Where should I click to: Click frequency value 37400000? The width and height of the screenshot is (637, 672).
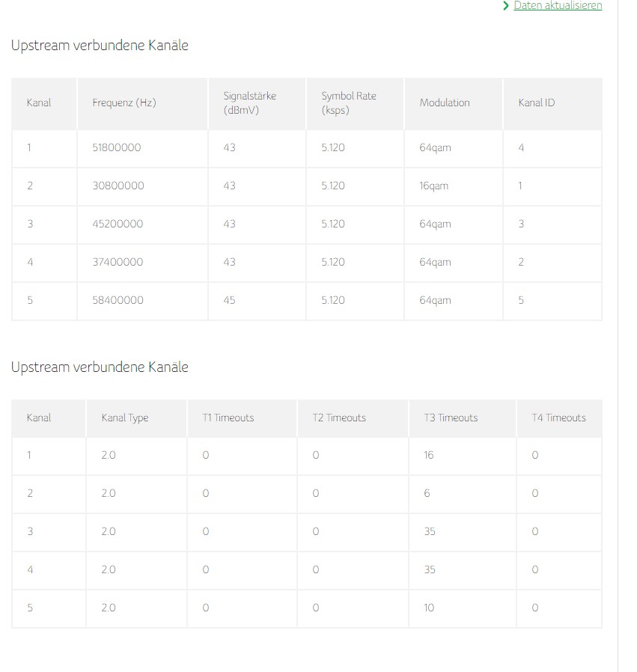[118, 262]
